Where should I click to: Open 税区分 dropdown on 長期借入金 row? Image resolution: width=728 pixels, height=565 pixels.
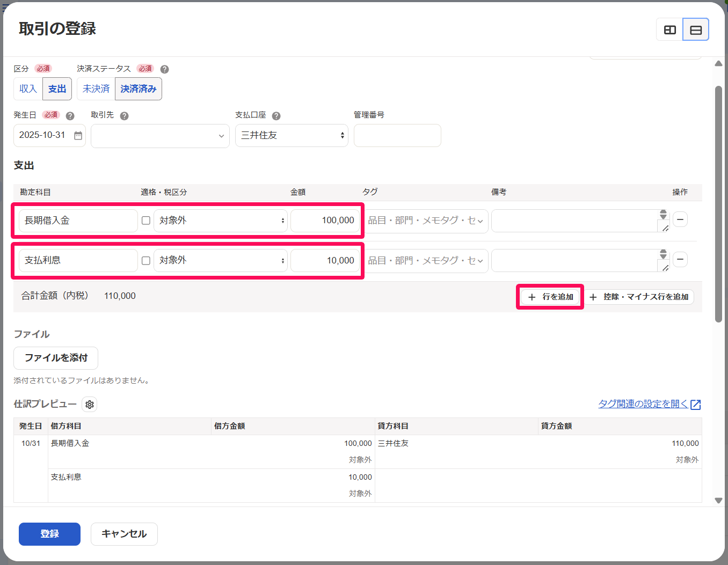221,221
